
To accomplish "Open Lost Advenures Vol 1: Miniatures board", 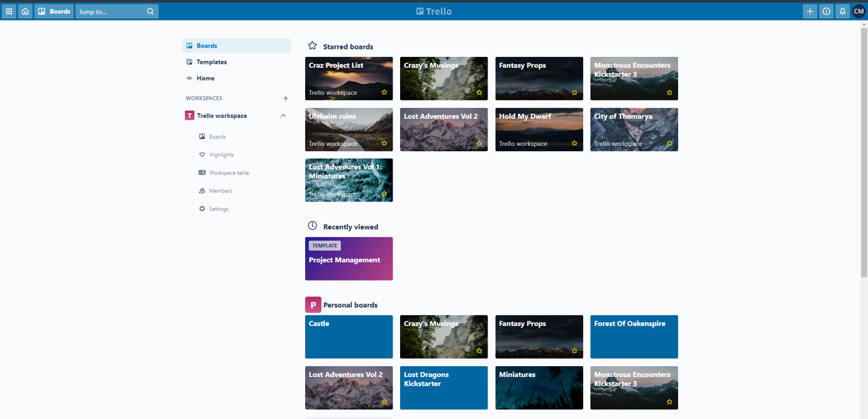I will tap(349, 180).
